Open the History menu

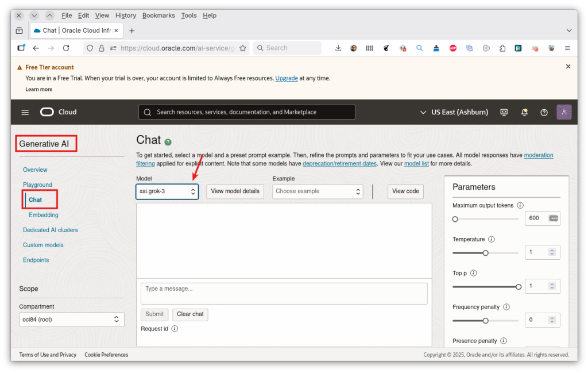(x=126, y=16)
